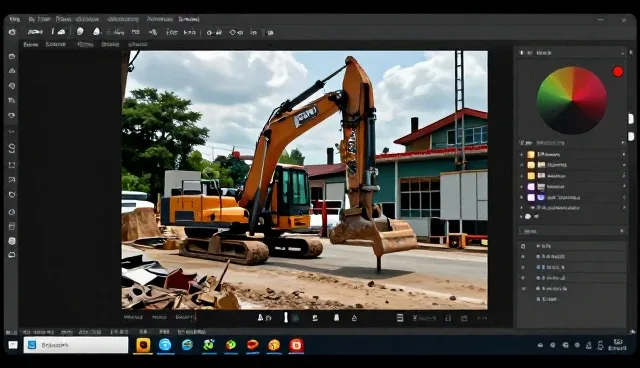Toggle the third row icon in lower list panel
The height and width of the screenshot is (368, 640).
point(523,267)
